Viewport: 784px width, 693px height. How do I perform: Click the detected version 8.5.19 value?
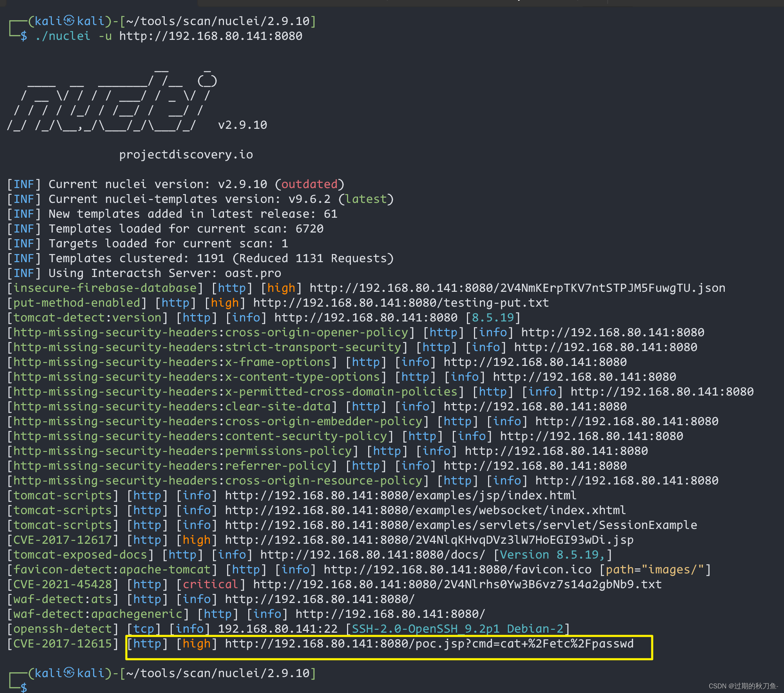pos(493,318)
